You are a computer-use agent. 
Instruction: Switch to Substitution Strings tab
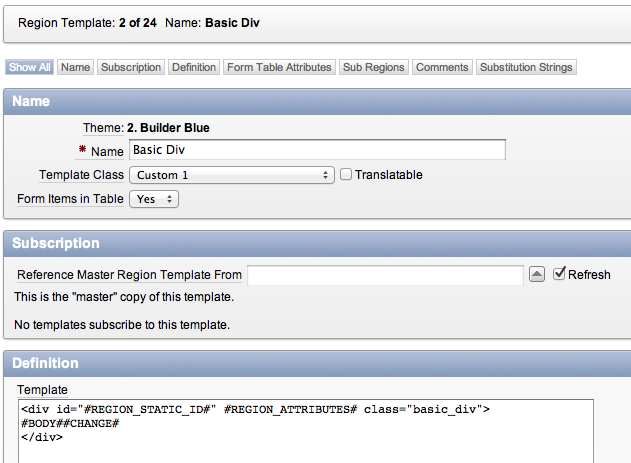click(x=526, y=67)
